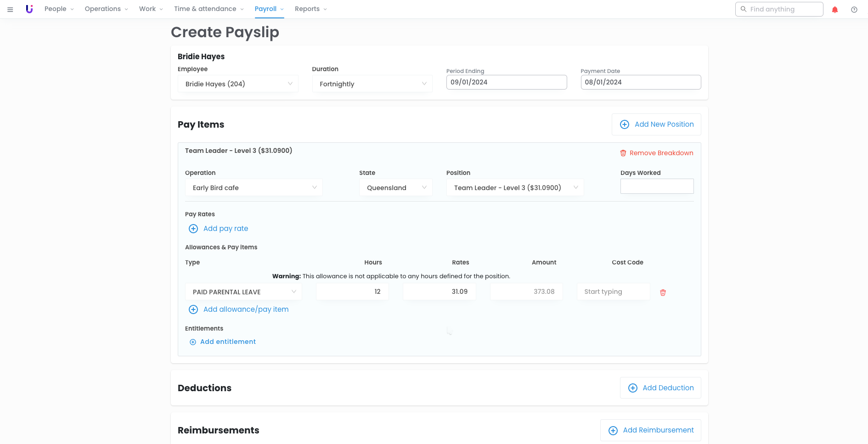868x444 pixels.
Task: Open the Operation Early Bird cafe dropdown
Action: pos(254,188)
